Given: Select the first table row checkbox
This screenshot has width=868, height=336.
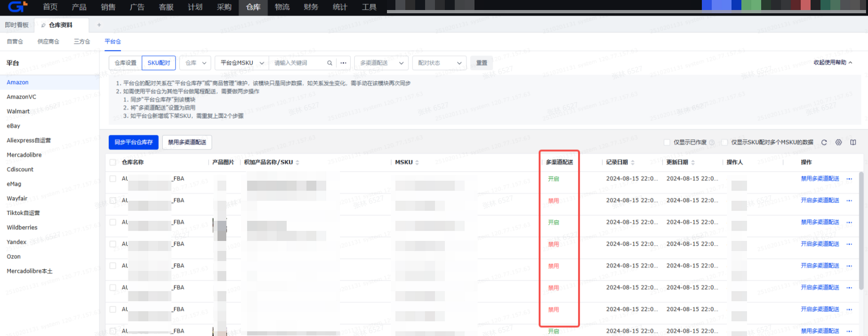Looking at the screenshot, I should pos(113,179).
